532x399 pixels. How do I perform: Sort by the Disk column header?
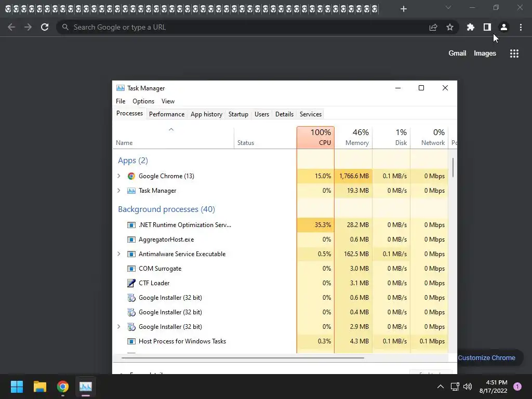391,137
